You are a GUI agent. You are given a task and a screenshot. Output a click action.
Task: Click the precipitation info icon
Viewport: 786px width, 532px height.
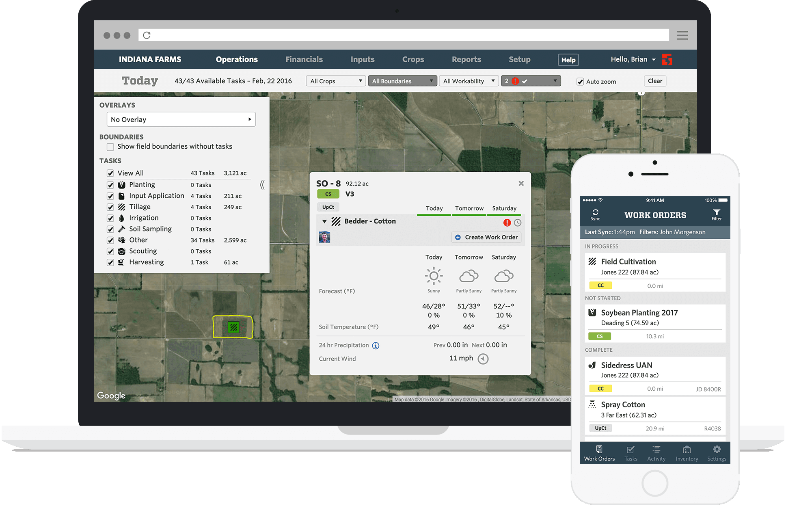coord(376,346)
